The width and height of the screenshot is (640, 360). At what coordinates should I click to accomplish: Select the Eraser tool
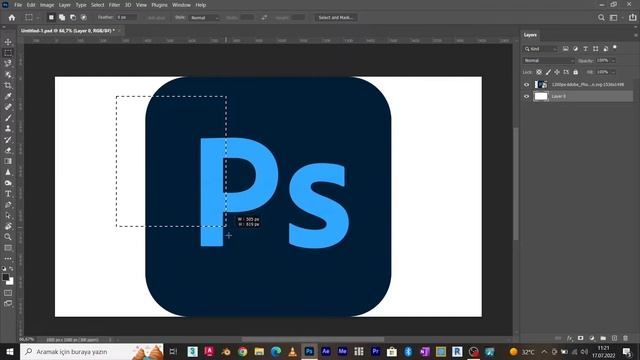(x=8, y=150)
